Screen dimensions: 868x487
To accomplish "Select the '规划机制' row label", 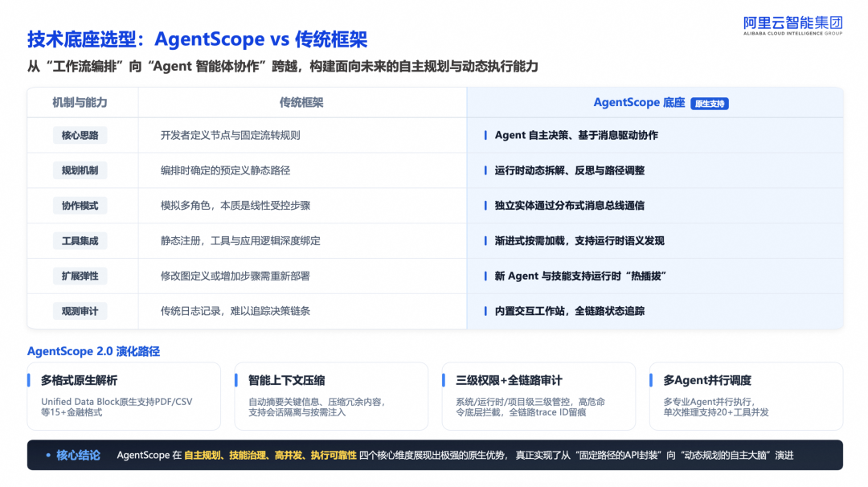I will pyautogui.click(x=80, y=170).
